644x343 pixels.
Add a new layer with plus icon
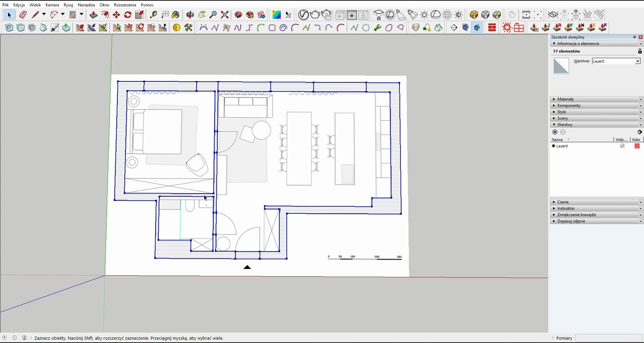pyautogui.click(x=555, y=132)
